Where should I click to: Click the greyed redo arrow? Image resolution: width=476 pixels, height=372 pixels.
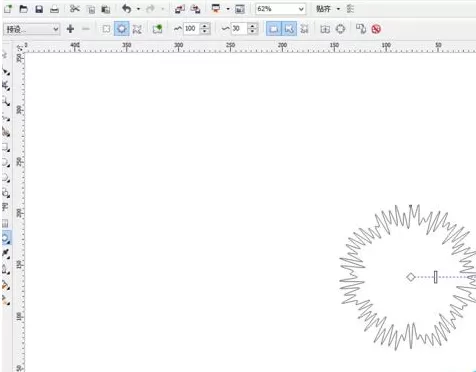(x=151, y=9)
